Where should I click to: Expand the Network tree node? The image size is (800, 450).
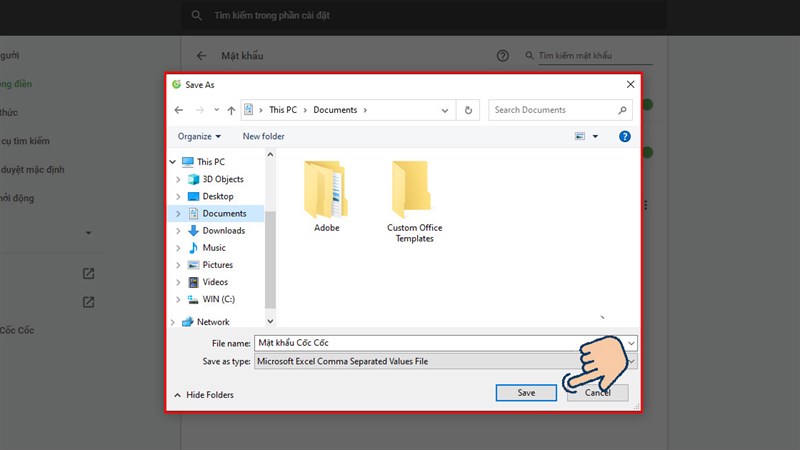point(173,322)
